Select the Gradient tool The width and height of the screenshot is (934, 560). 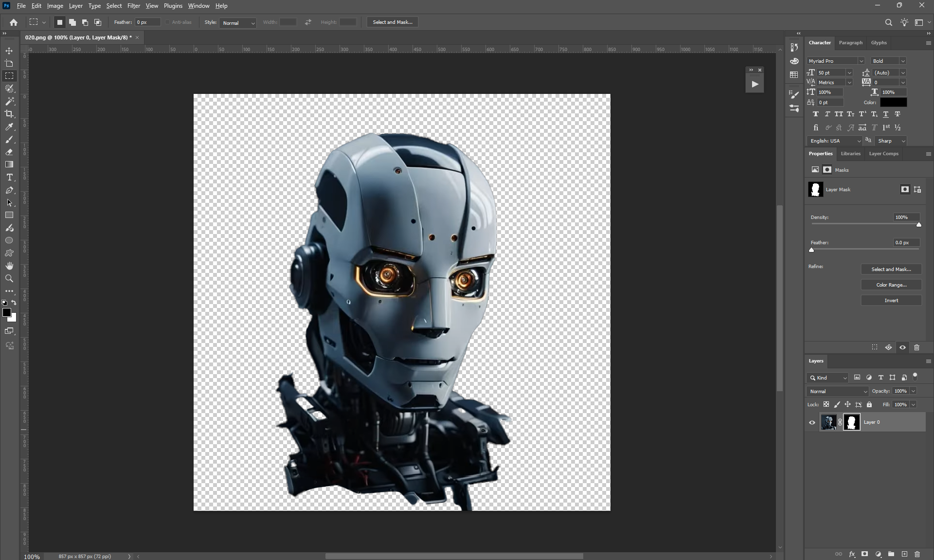[x=9, y=164]
